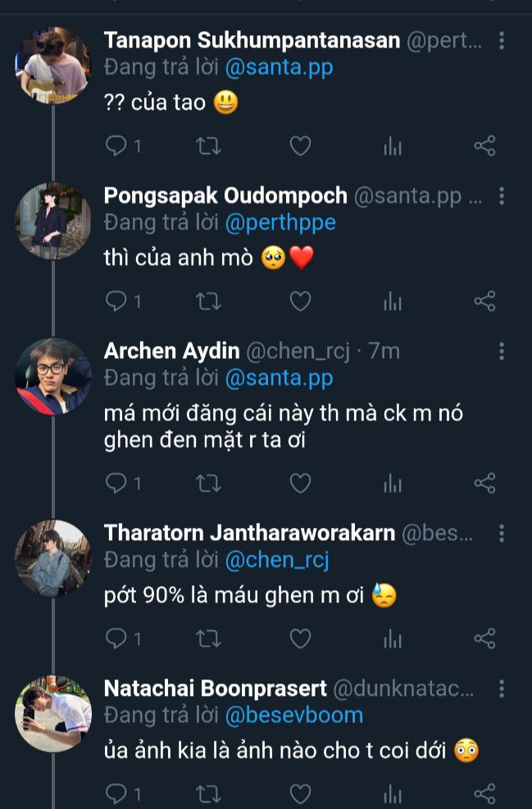Like Archen Aydin's reply about jealousy
Image resolution: width=532 pixels, height=809 pixels.
301,483
